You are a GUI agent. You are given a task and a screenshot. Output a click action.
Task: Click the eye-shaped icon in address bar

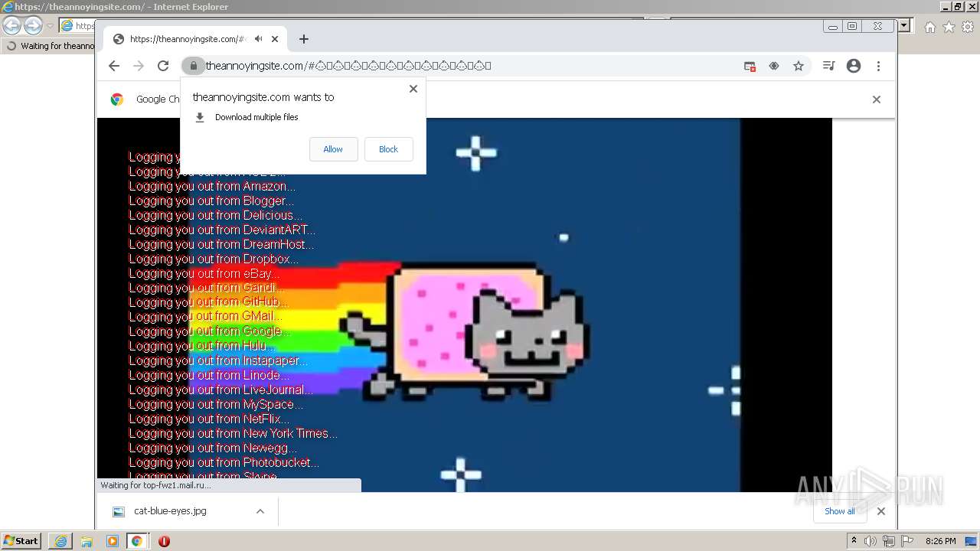[x=774, y=67]
